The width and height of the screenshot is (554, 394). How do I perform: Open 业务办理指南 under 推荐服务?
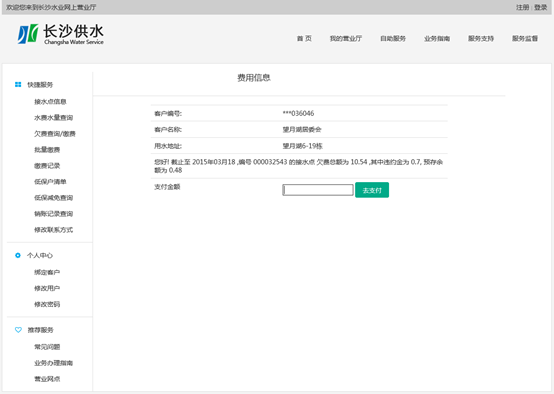(x=53, y=363)
